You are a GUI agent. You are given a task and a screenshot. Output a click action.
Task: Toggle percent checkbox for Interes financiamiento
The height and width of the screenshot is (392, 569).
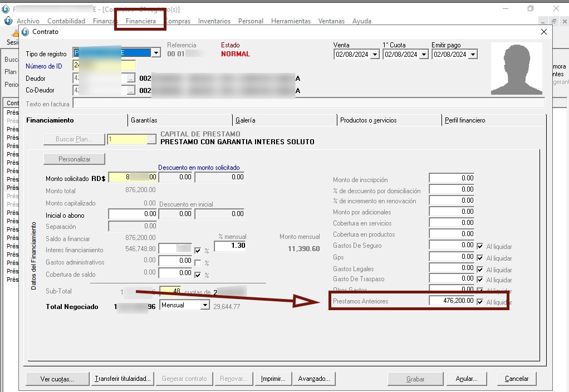tap(198, 251)
